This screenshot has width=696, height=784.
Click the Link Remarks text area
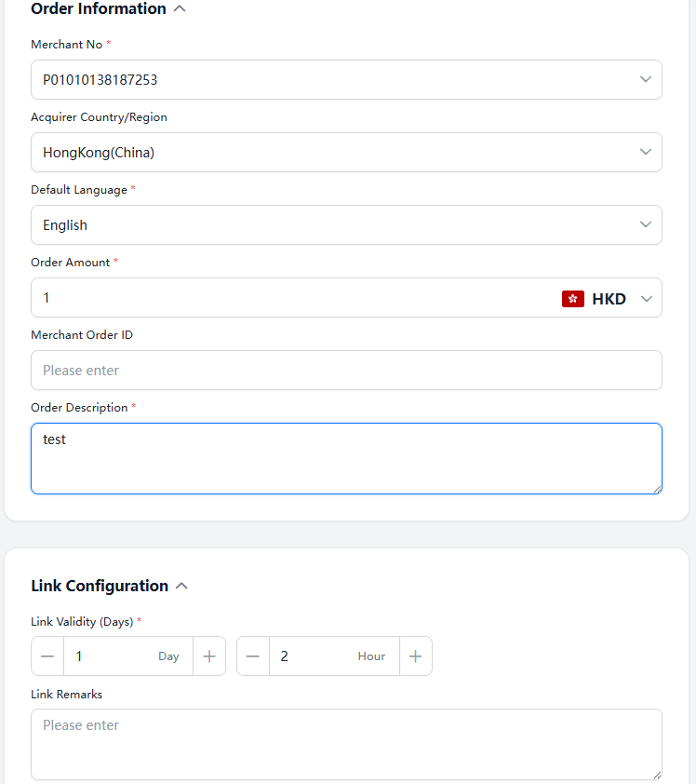coord(346,744)
